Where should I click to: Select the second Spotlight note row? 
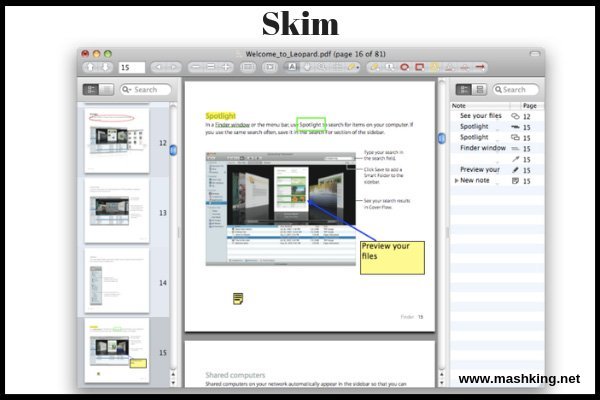[497, 137]
